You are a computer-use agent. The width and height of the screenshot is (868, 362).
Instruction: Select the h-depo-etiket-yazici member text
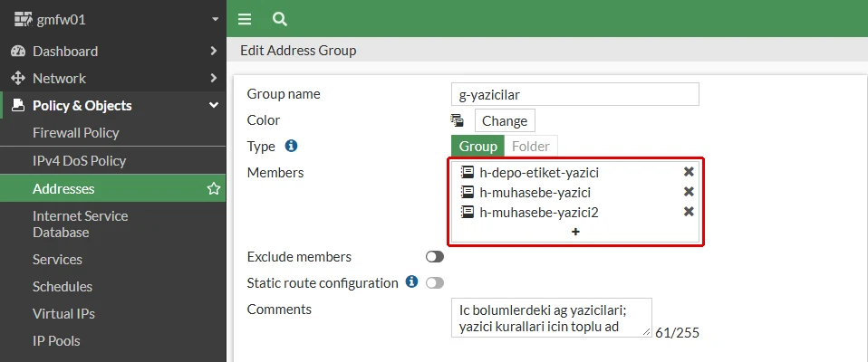coord(539,173)
